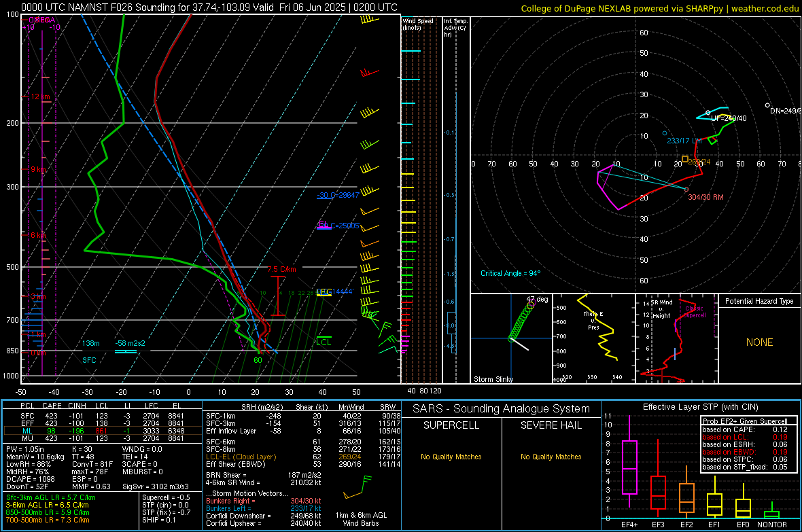Select the MU parcel row
The height and width of the screenshot is (532, 802).
(103, 438)
